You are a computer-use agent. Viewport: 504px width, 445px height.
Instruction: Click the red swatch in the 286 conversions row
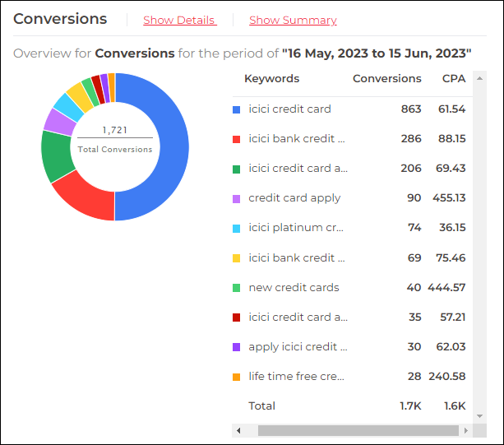[x=236, y=139]
